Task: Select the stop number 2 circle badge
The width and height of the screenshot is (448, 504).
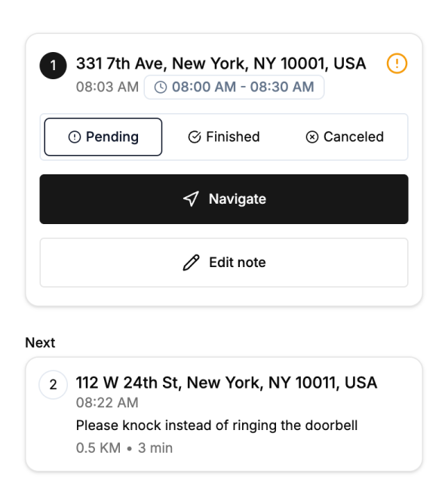Action: [x=53, y=385]
